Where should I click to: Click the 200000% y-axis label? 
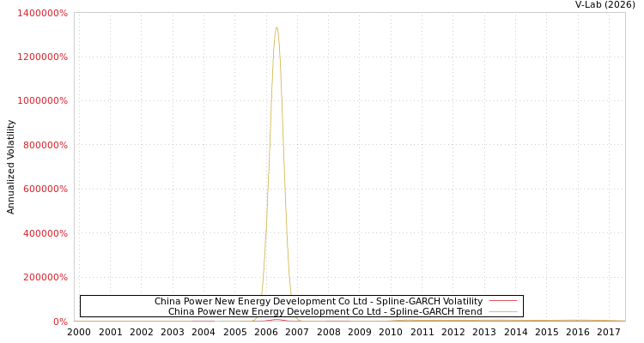46,277
